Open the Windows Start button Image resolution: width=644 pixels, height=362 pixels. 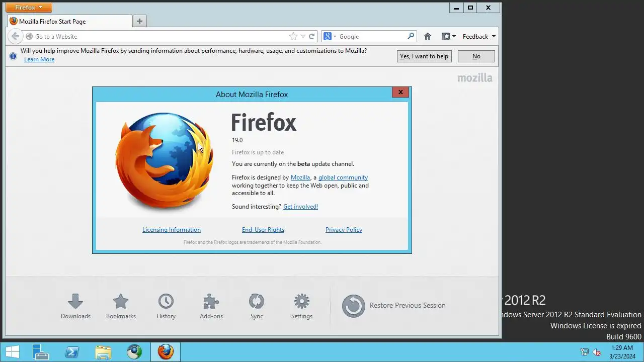13,352
